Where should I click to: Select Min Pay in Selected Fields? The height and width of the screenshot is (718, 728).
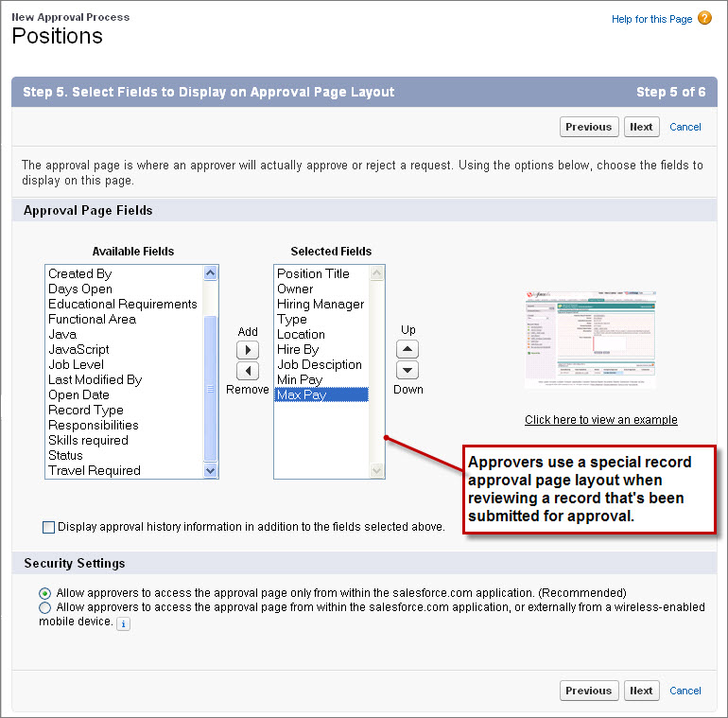[321, 379]
